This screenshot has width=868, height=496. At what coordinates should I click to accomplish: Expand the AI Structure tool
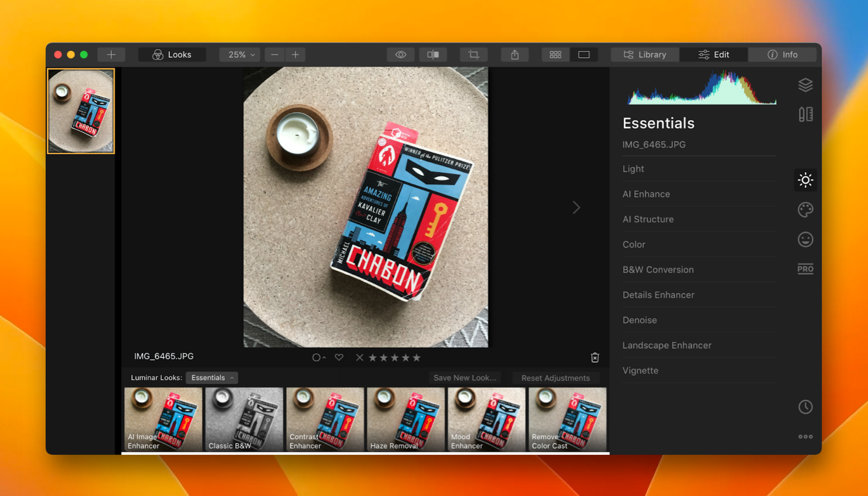[x=699, y=219]
